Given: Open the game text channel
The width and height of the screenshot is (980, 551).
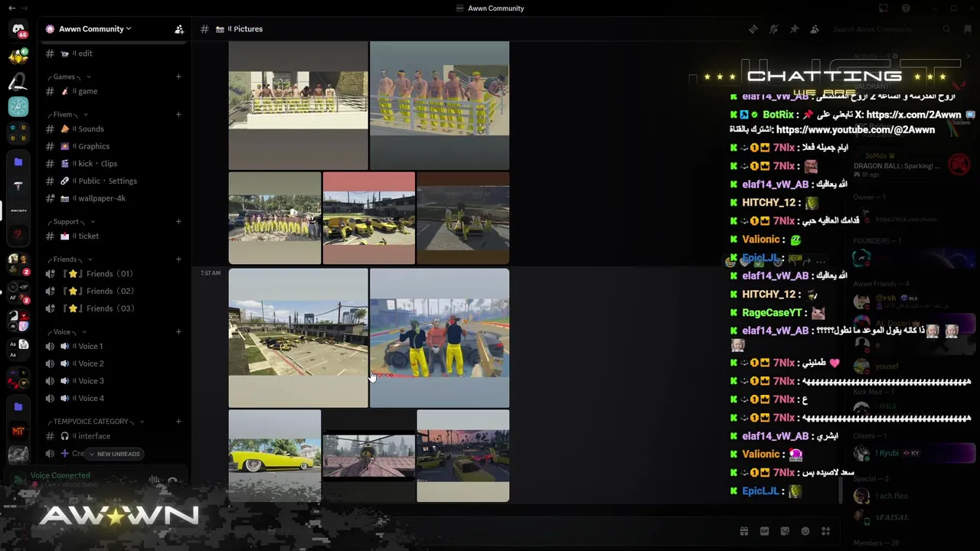Looking at the screenshot, I should (115, 91).
